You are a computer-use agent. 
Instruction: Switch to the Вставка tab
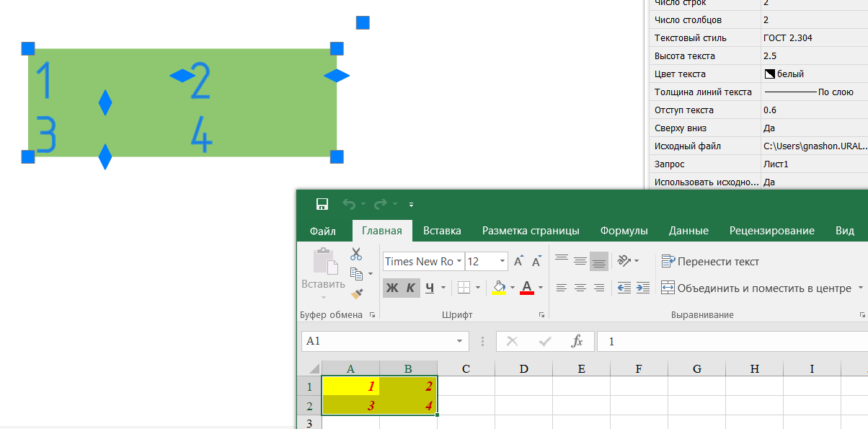[442, 231]
